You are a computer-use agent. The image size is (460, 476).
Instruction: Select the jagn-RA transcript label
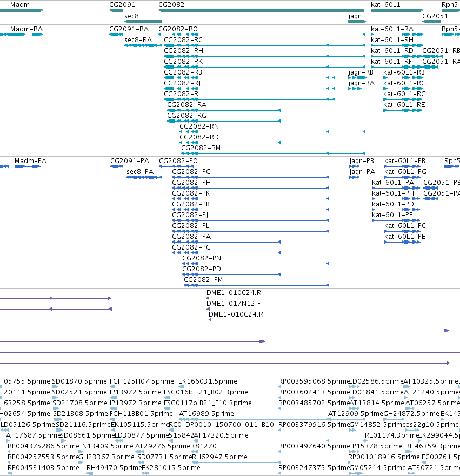tap(361, 84)
